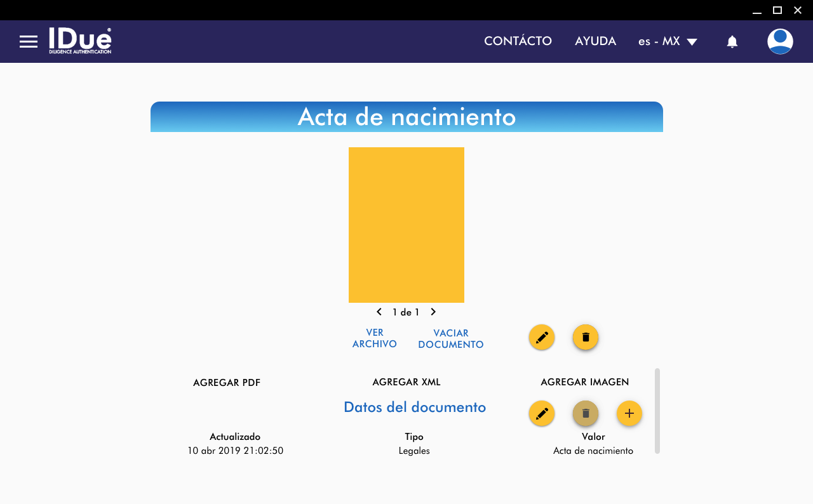Click the dimmed trash icon beside Datos del documento

click(586, 414)
